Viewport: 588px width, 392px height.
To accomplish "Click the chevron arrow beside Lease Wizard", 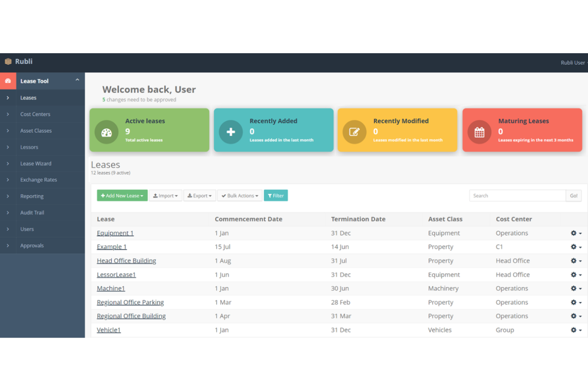I will 8,163.
